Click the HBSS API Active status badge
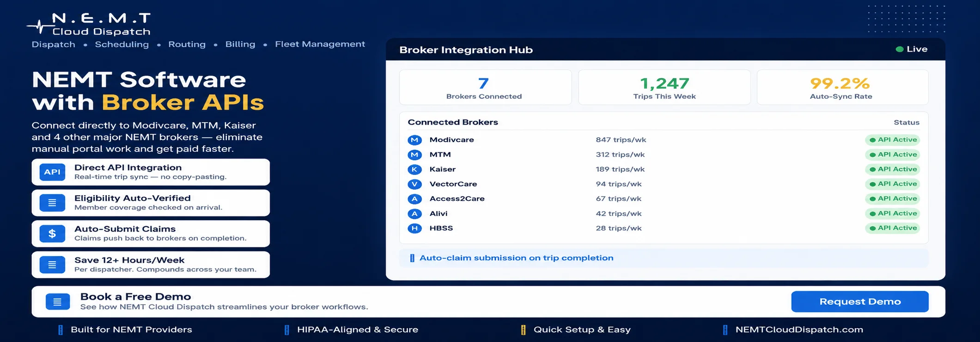The image size is (980, 342). pos(893,228)
